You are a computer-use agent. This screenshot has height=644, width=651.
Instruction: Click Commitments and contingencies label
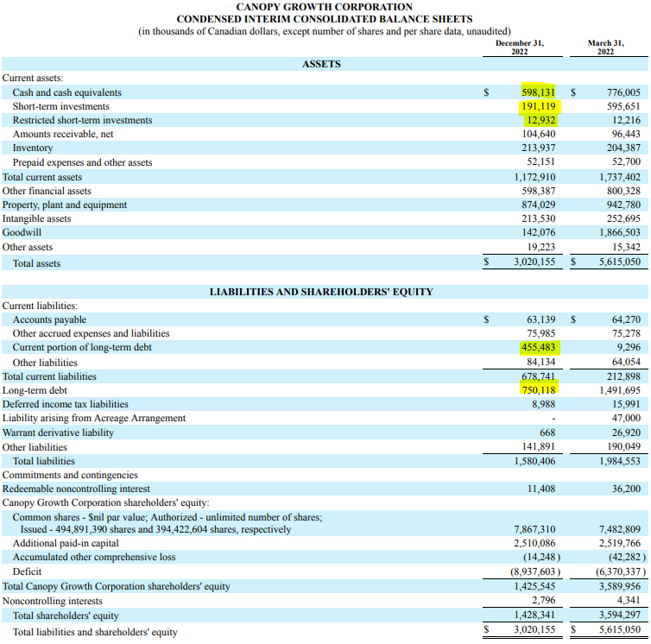tap(70, 475)
